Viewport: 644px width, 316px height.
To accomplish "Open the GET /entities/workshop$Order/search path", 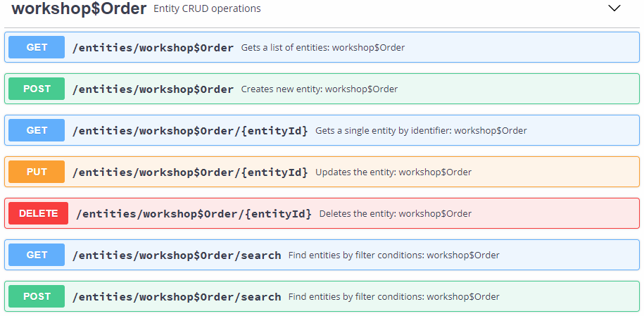I will [x=177, y=255].
